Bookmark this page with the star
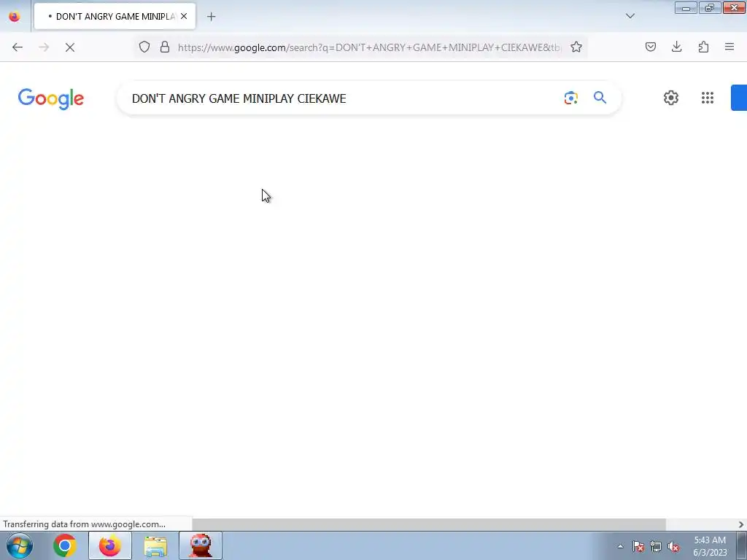The image size is (747, 560). (576, 47)
